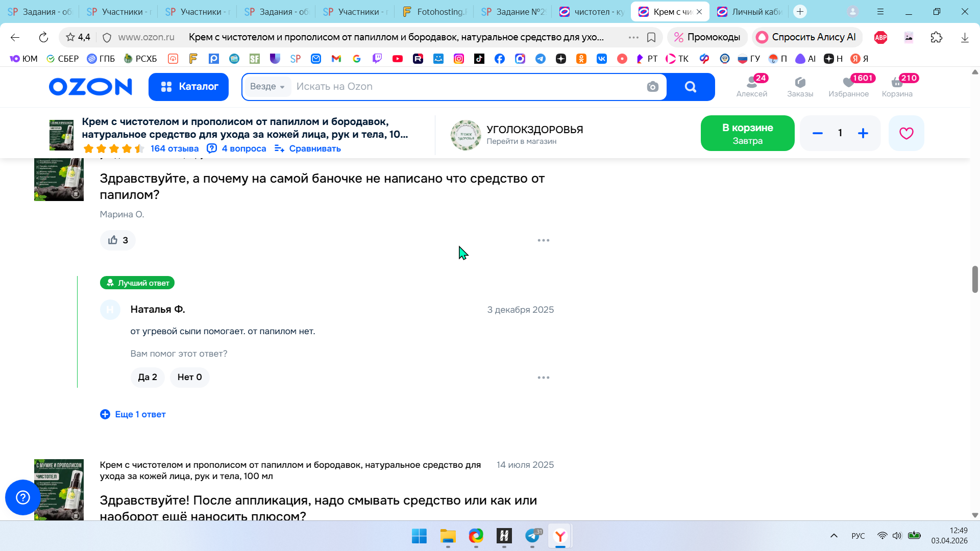The width and height of the screenshot is (980, 551).
Task: Vote Да on Natalya's answer
Action: tap(148, 378)
